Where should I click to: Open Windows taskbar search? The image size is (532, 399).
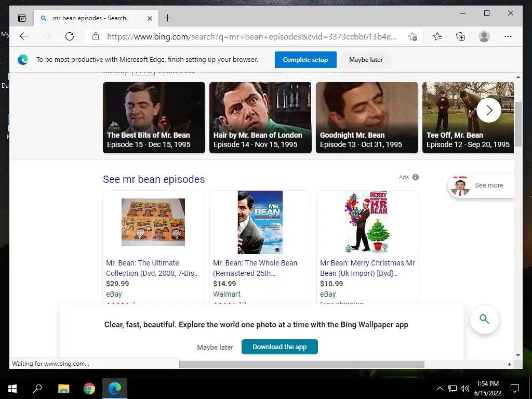click(x=37, y=389)
